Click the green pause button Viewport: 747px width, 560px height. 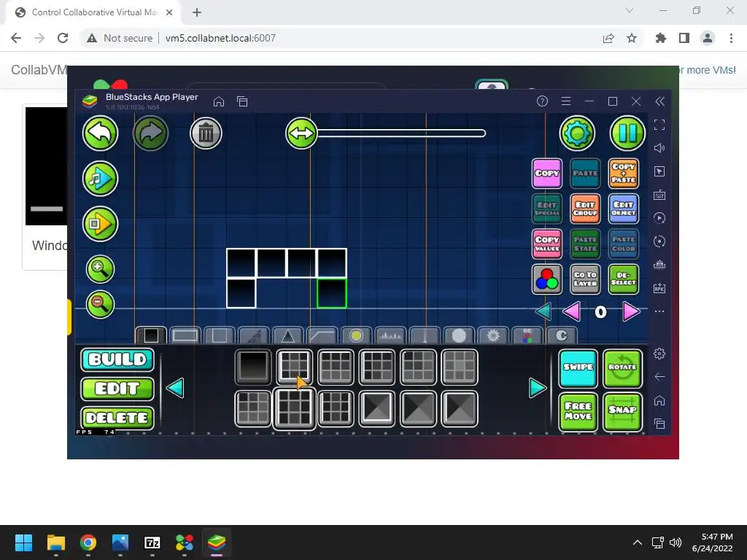pos(627,133)
